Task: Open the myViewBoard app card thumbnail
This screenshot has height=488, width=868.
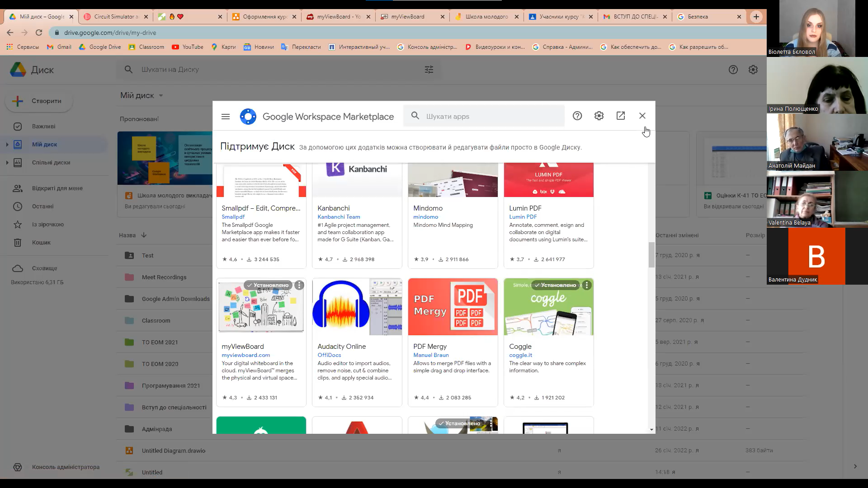Action: pos(261,307)
